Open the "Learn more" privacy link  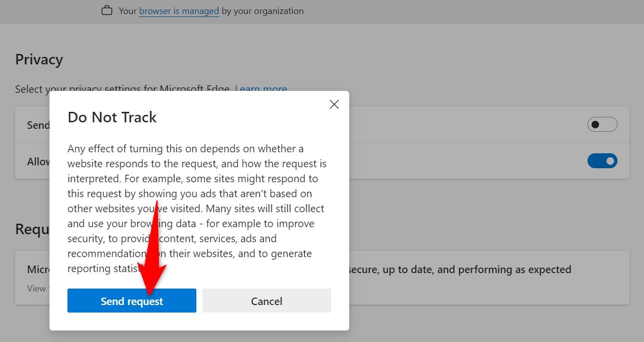pyautogui.click(x=261, y=89)
